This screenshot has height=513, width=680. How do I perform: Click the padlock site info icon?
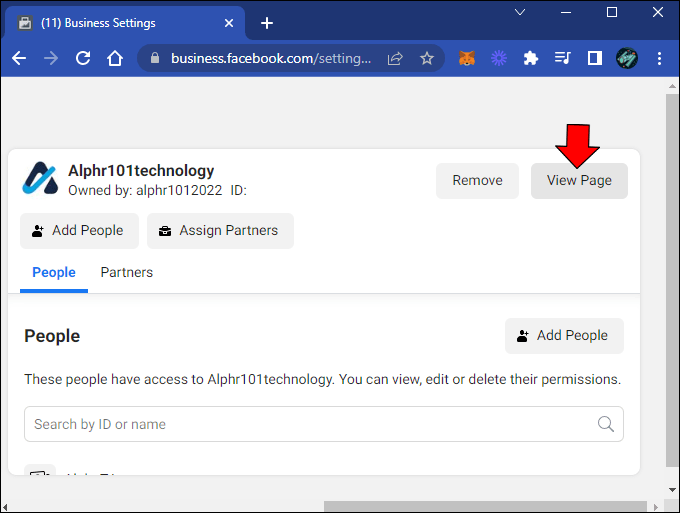coord(155,58)
